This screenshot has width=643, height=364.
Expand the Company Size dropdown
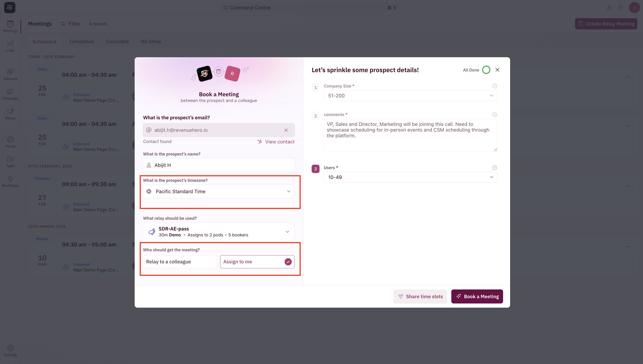[x=411, y=96]
